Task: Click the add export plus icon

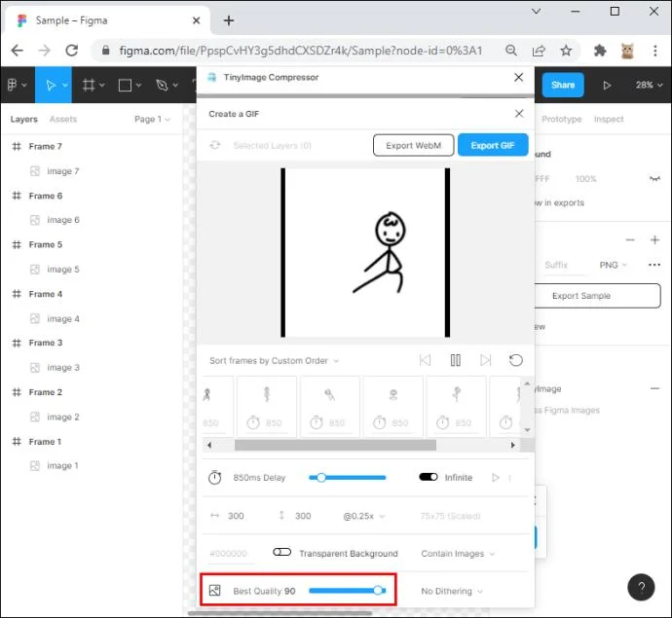Action: 654,239
